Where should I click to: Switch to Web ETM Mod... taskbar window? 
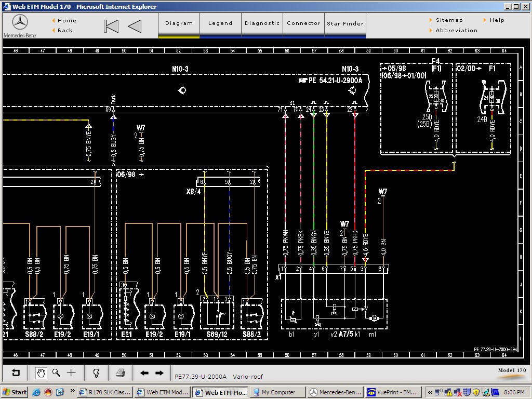(163, 392)
